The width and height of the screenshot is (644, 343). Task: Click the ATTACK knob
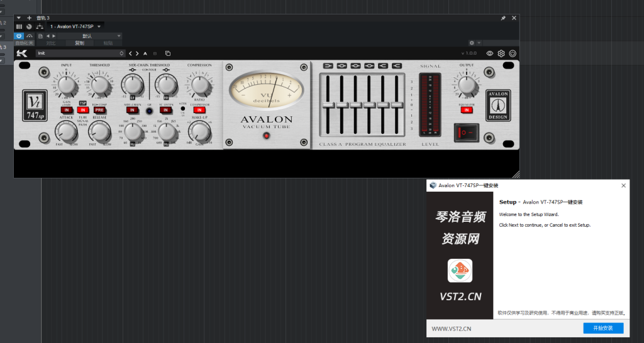[x=66, y=132]
